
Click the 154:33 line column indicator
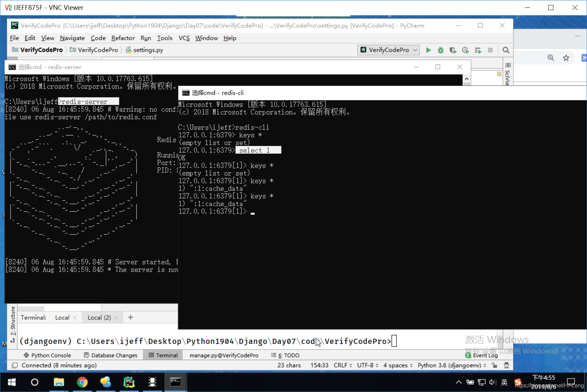(319, 365)
